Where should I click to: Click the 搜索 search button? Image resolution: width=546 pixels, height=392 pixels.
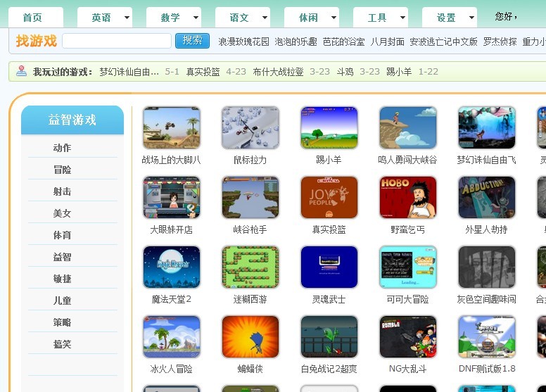coord(192,41)
